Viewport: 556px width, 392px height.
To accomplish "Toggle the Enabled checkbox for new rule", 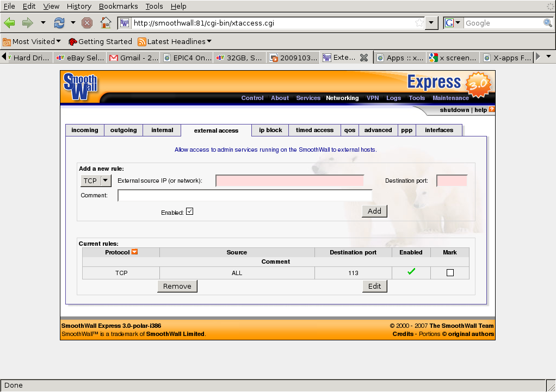I will coord(189,211).
